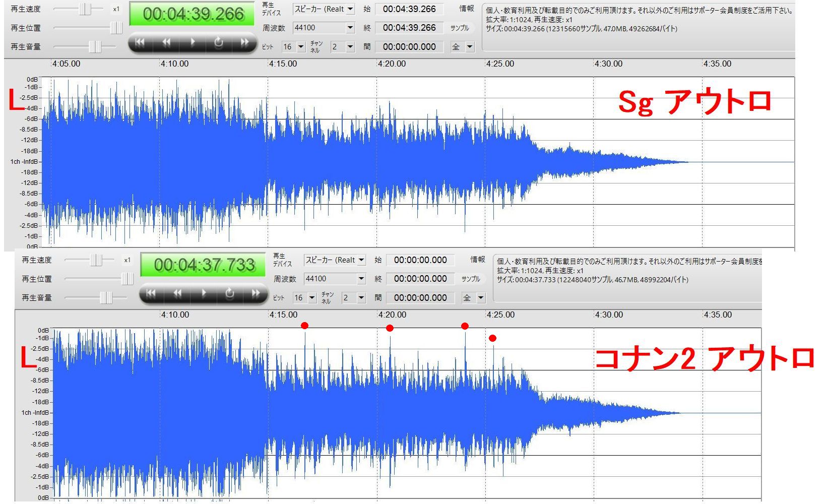The width and height of the screenshot is (827, 504).
Task: Adjust 再生速度 slider in bottom window
Action: [96, 260]
